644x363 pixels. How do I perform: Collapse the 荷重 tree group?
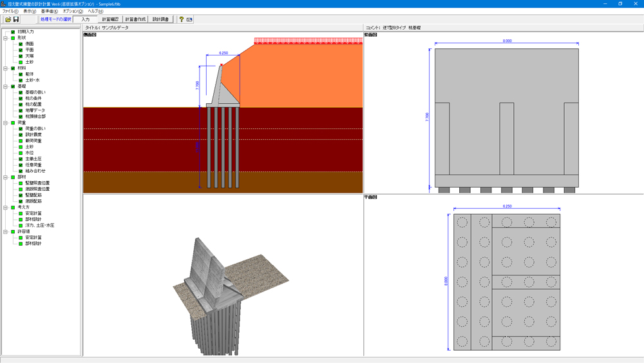coord(5,123)
